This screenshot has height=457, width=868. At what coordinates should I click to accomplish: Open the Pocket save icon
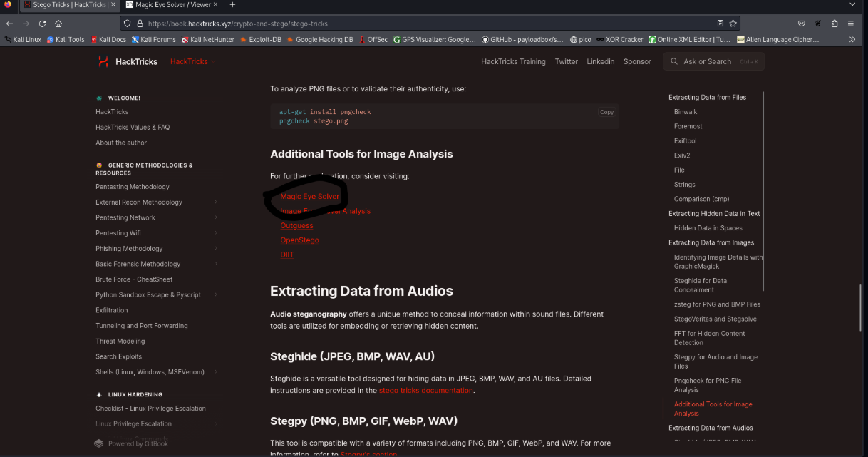802,23
